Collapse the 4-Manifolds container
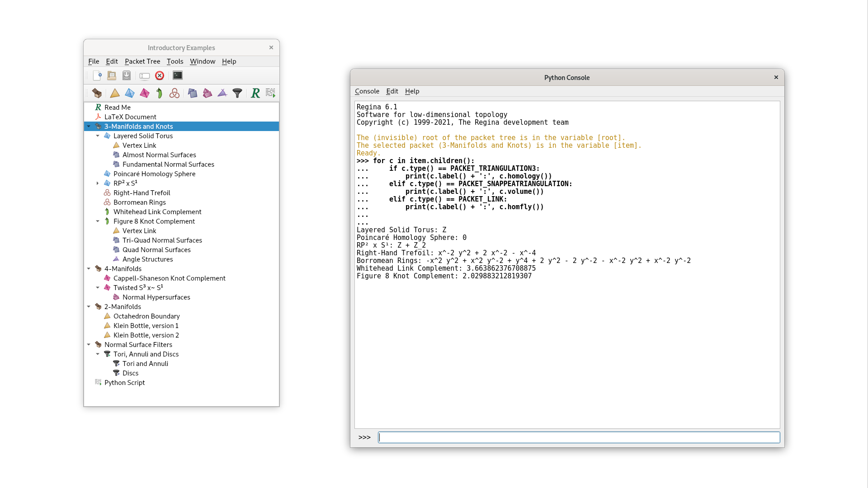 (89, 269)
